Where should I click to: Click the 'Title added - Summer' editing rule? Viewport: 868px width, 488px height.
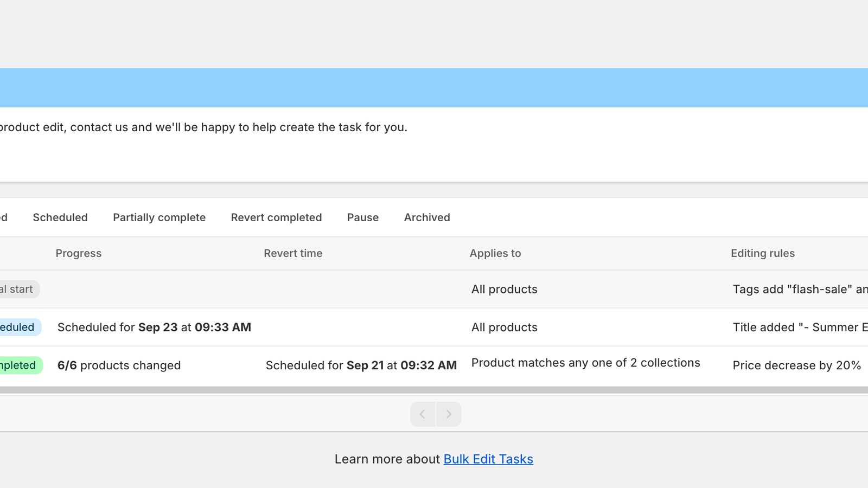tap(800, 328)
